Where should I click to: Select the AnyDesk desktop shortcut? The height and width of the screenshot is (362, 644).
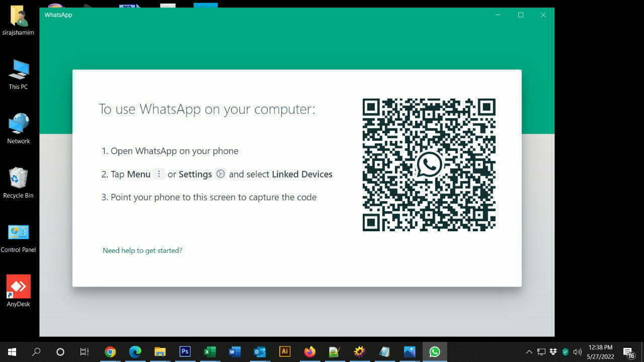coord(19,291)
